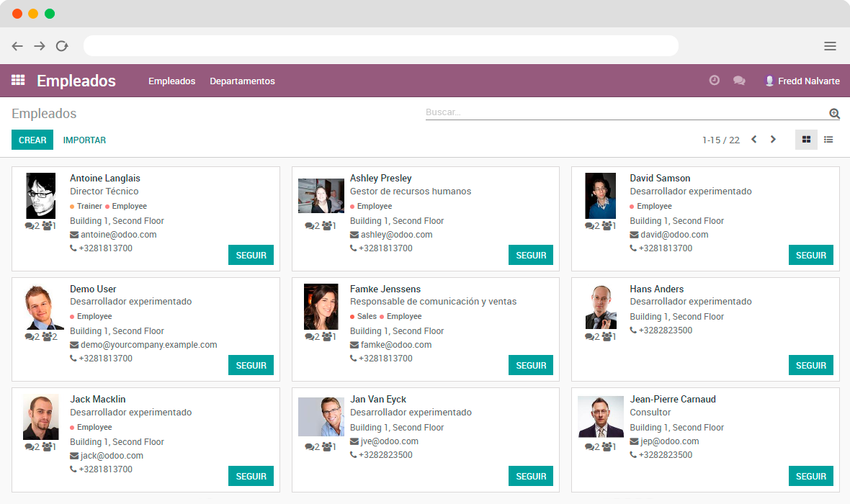Screen dimensions: 850x504
Task: Open the Departamentos menu
Action: coord(242,81)
